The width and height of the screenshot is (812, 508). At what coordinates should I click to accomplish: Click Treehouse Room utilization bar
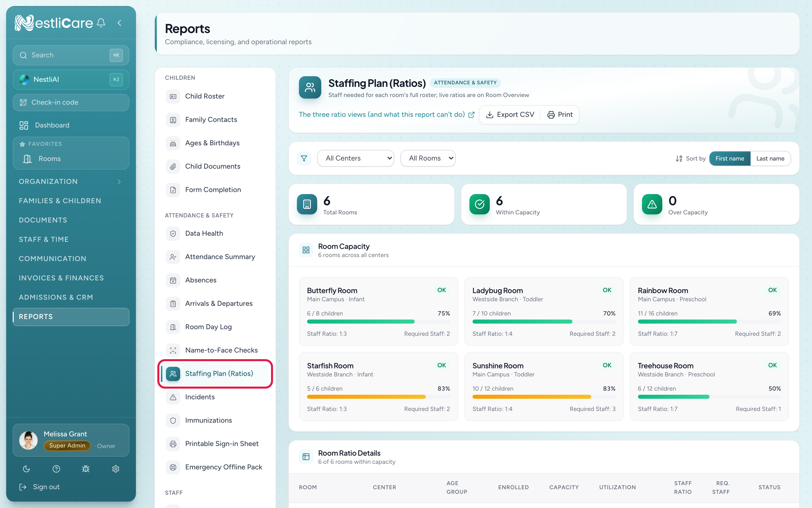[x=709, y=397]
